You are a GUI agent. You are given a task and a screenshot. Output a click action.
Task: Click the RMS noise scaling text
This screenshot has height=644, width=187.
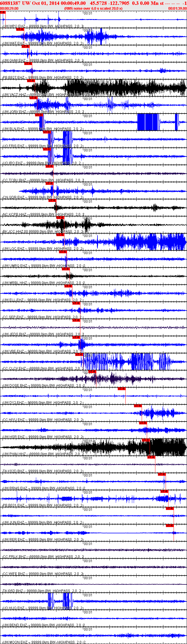tap(93, 9)
